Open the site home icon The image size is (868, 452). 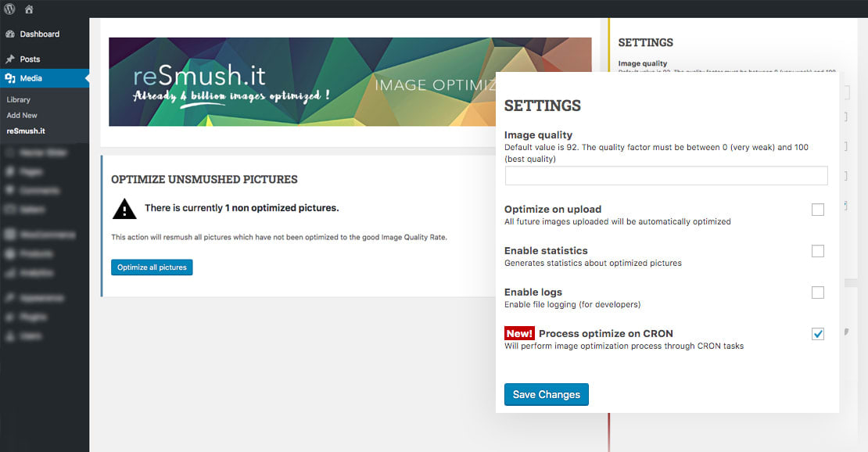(29, 9)
